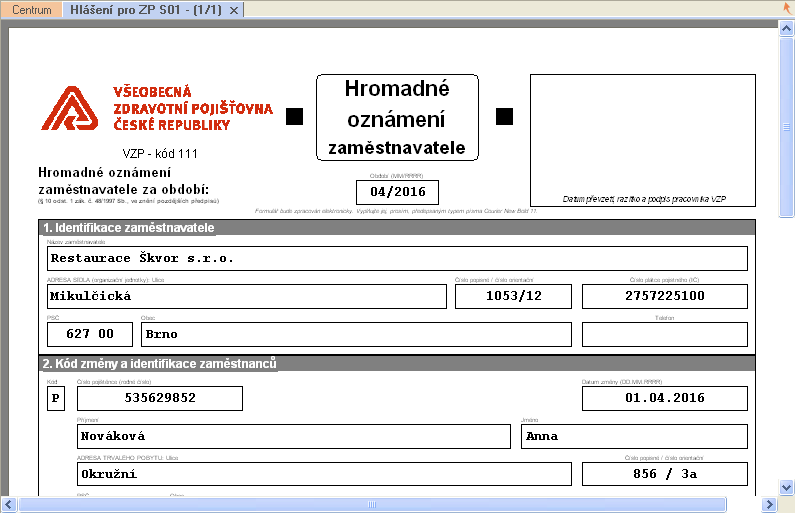
Task: Click the PSČ field 627 00
Action: click(x=90, y=334)
